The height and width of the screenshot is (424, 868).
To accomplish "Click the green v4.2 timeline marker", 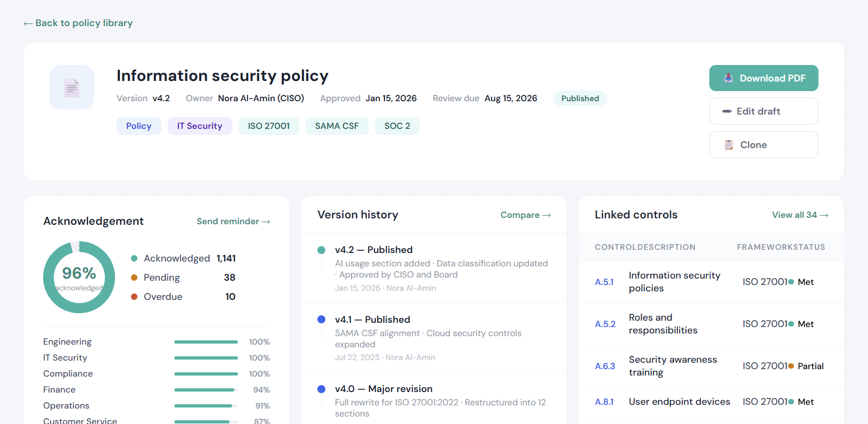I will (321, 250).
